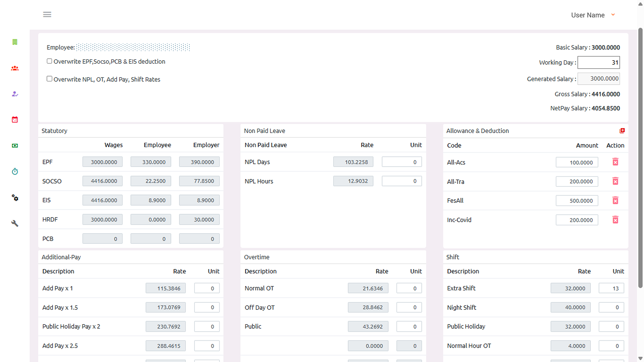The width and height of the screenshot is (644, 362).
Task: Remove the Inc-Covid allowance entry
Action: pyautogui.click(x=615, y=220)
